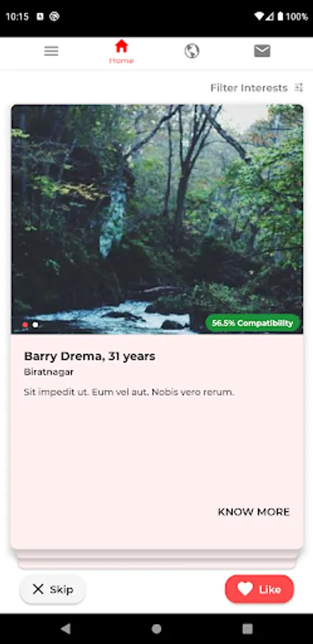This screenshot has width=313, height=644.
Task: Tap the Skip button
Action: point(53,590)
